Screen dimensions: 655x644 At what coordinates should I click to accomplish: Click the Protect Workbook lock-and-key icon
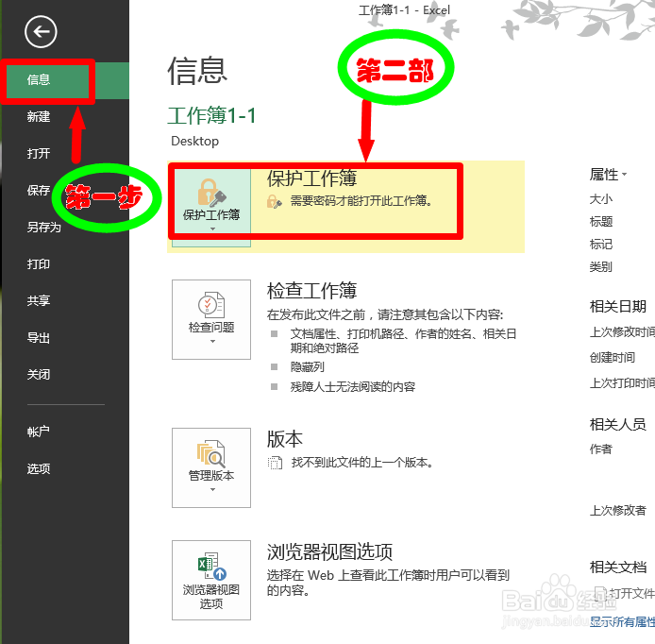click(211, 193)
